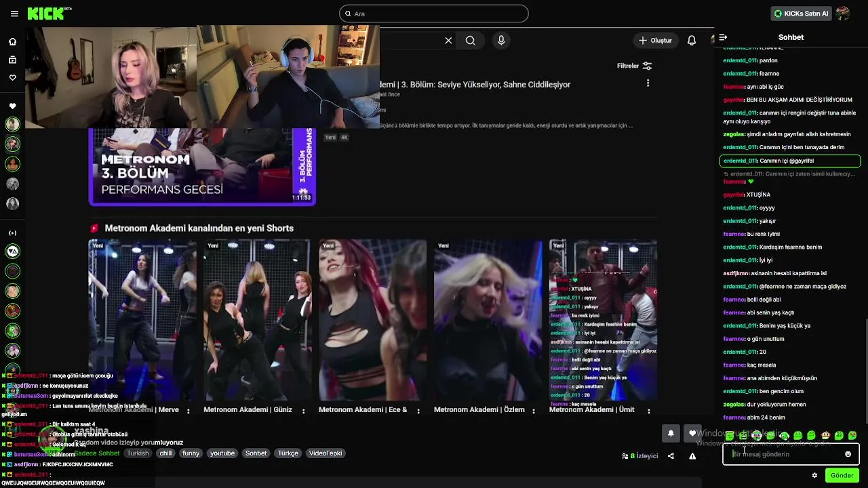This screenshot has width=868, height=488.
Task: Click the Filtreler sliders icon
Action: (647, 66)
